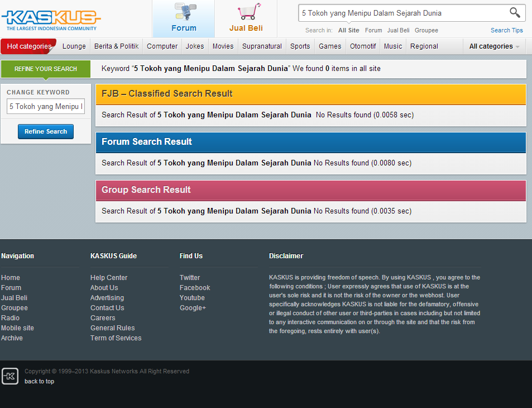Open the Jokes category

(x=195, y=46)
